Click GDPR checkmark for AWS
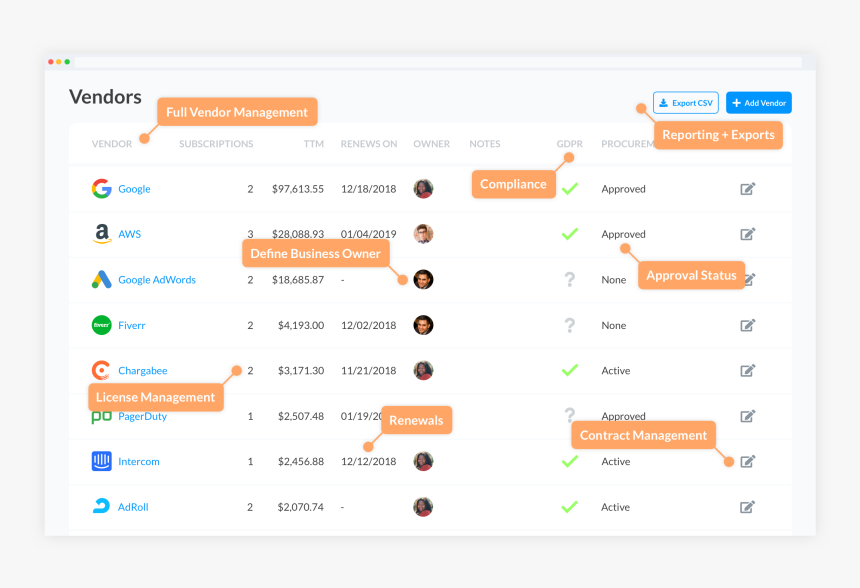Screen dimensions: 860x588 570,234
